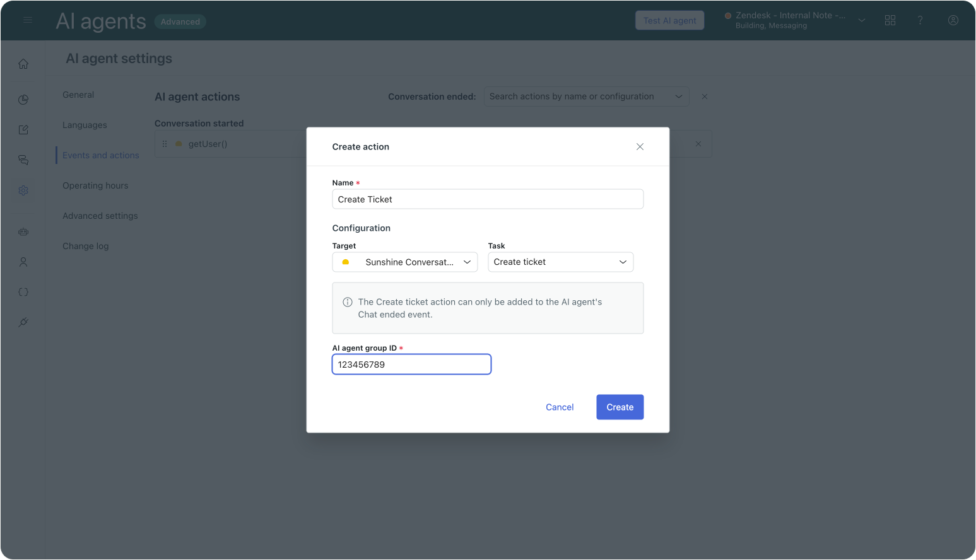The image size is (976, 560).
Task: Click the Test AI agent button
Action: (669, 21)
